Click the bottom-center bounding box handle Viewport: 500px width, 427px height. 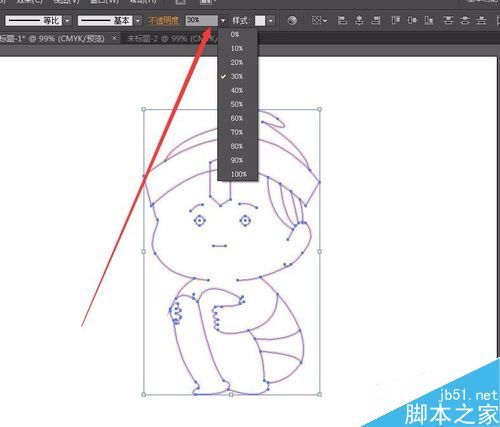(231, 394)
